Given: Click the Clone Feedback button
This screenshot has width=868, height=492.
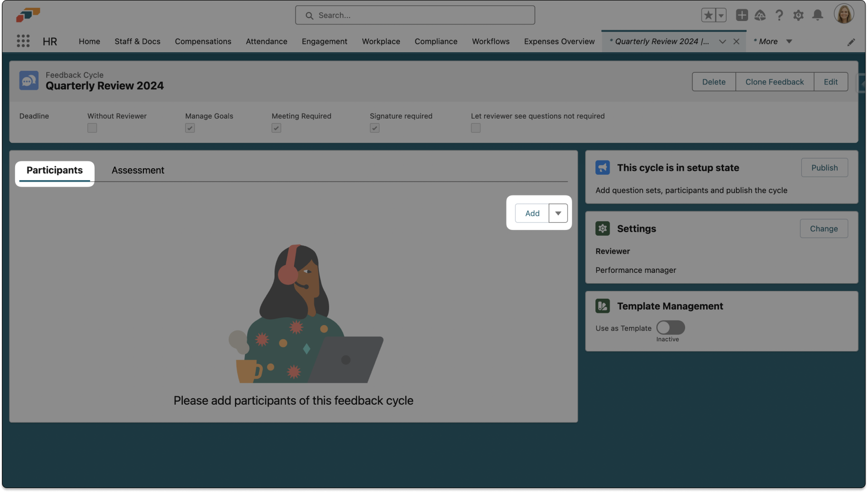Looking at the screenshot, I should point(774,82).
